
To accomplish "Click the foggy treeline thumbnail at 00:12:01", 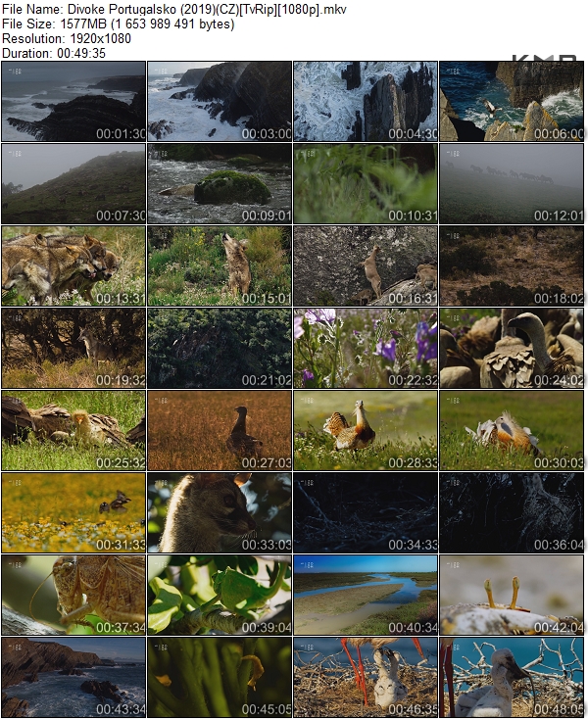I will [512, 184].
